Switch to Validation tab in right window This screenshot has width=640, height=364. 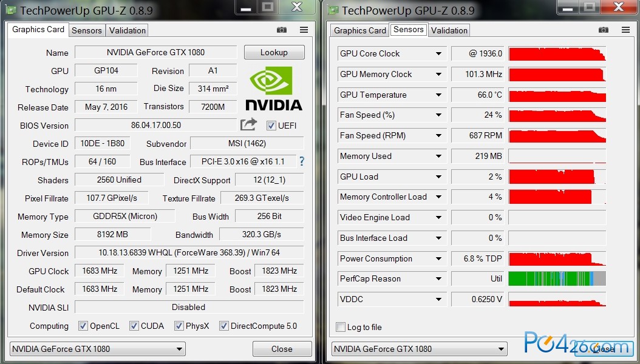click(x=449, y=30)
